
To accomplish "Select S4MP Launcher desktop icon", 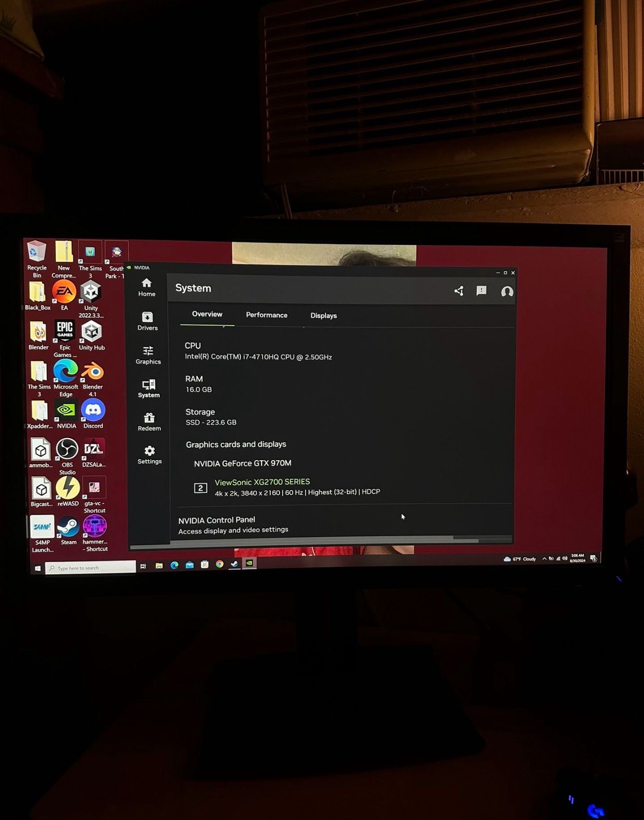I will 42,535.
